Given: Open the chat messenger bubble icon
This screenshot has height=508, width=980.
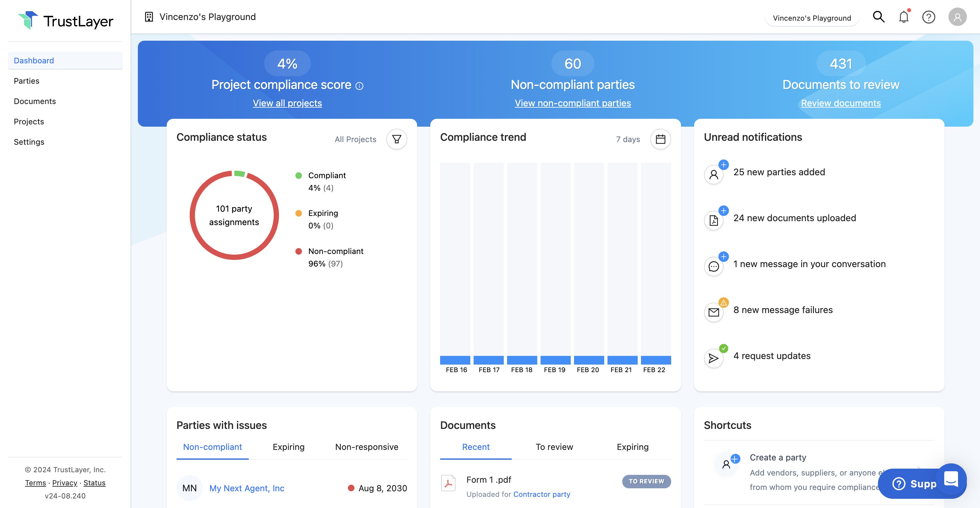Looking at the screenshot, I should (951, 478).
